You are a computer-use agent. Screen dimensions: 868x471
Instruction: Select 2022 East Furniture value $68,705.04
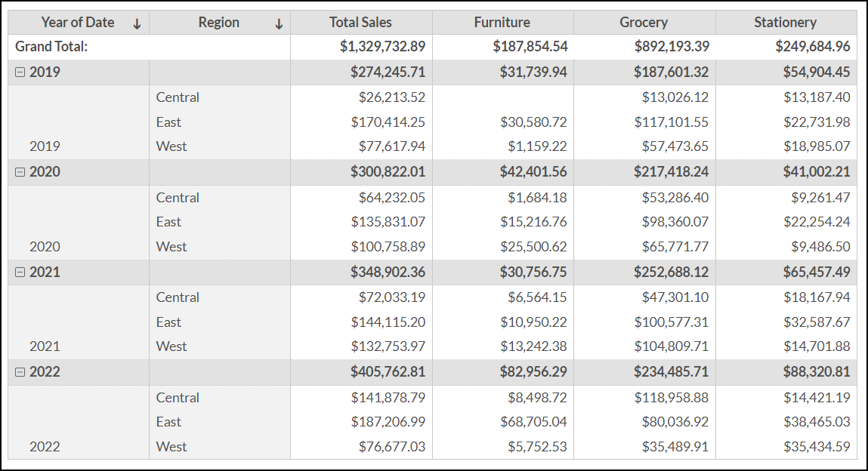[x=533, y=422]
